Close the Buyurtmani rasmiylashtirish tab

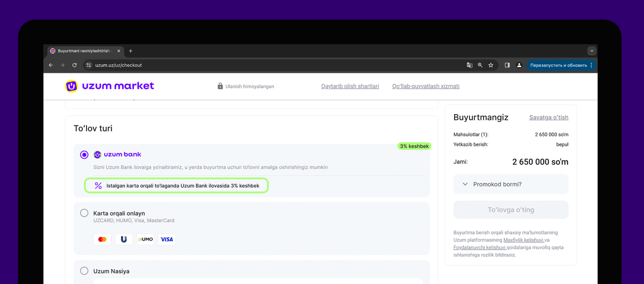pos(119,51)
